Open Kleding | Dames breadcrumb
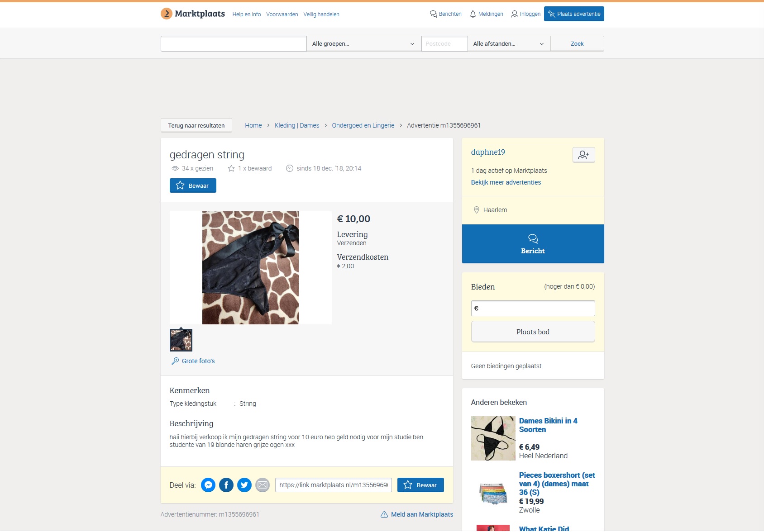 (x=297, y=125)
